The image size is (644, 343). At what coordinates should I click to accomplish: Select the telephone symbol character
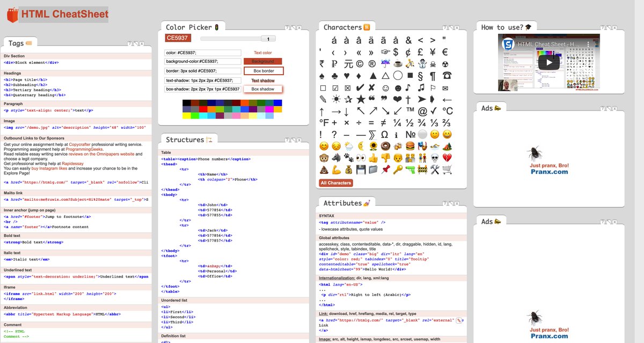click(447, 75)
